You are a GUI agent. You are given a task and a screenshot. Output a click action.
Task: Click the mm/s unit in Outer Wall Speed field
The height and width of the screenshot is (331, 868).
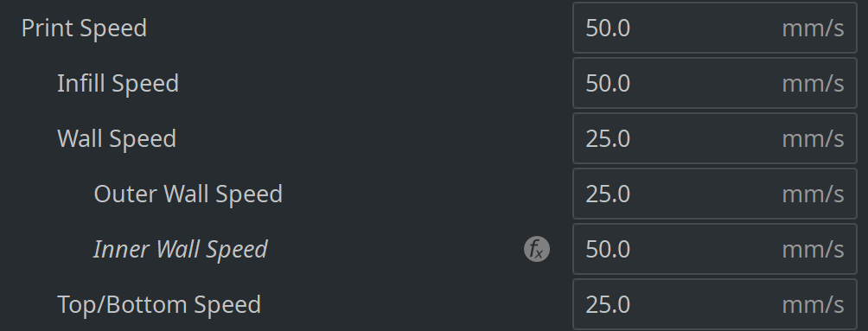point(813,194)
